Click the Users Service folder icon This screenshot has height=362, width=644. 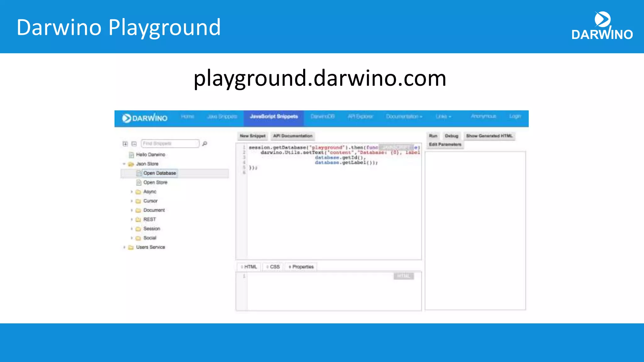pos(131,247)
